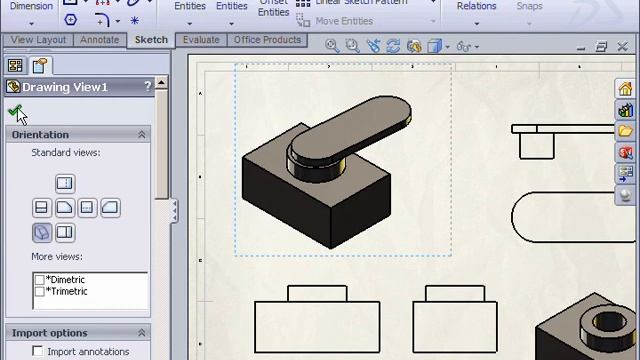Open the Appearances sphere task pane
640x360 pixels.
click(x=625, y=195)
